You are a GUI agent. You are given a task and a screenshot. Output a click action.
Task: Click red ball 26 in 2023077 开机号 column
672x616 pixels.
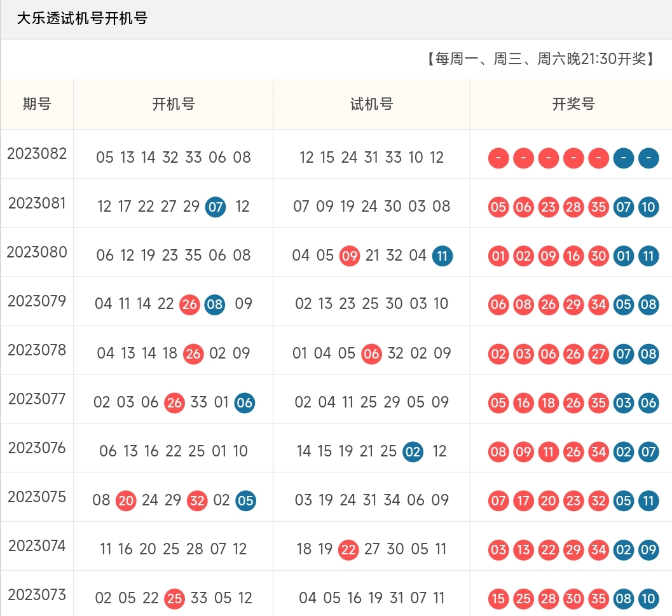(174, 402)
